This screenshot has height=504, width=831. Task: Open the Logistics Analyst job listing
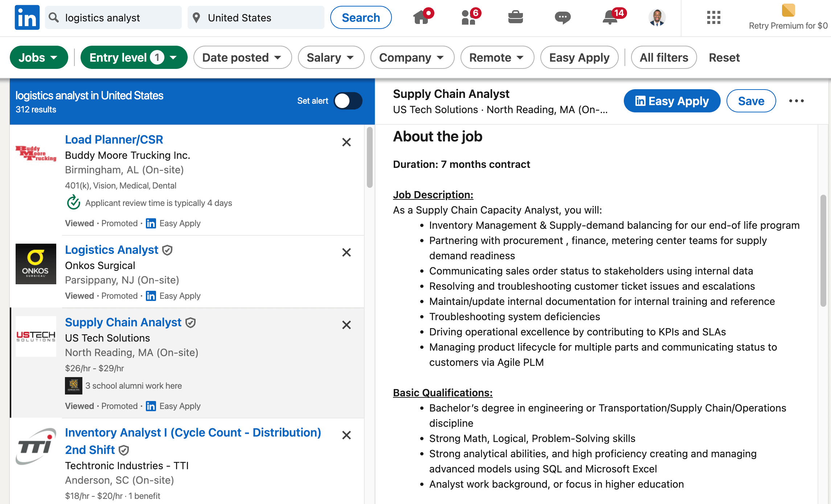coord(112,250)
